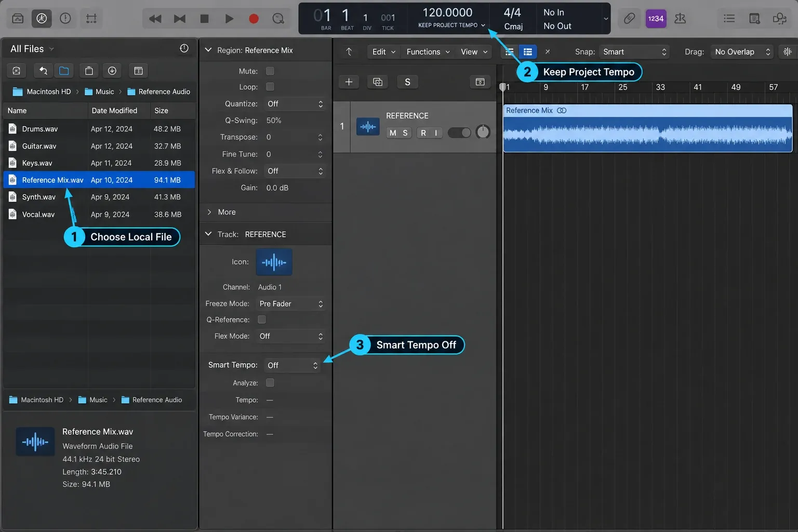Screen dimensions: 798x532
Task: Click the Date Modified column header
Action: [118, 111]
